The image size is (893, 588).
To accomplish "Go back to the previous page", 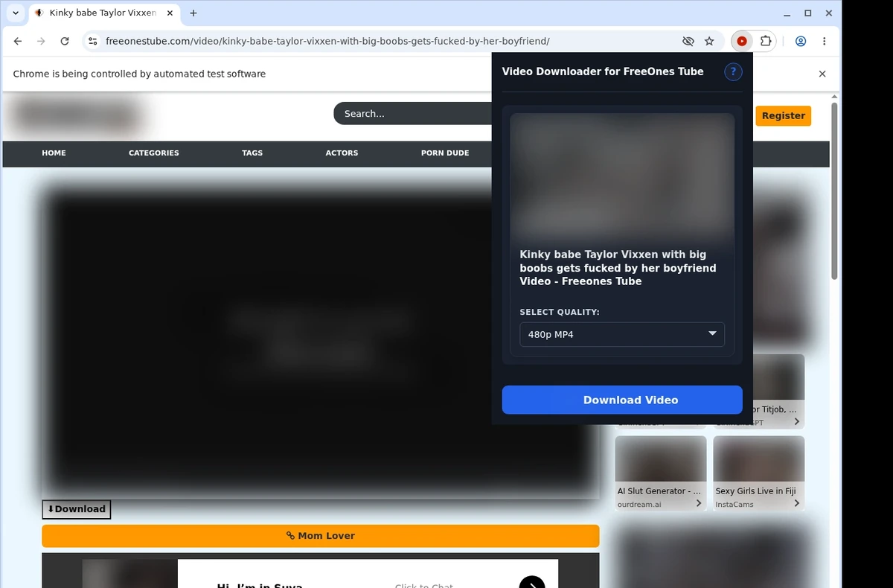I will tap(18, 41).
